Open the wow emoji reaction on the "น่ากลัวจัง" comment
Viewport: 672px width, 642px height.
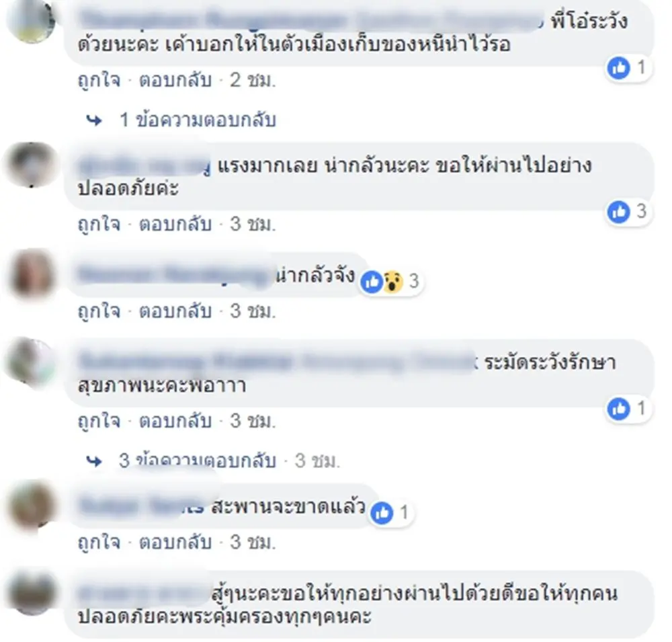coord(393,282)
